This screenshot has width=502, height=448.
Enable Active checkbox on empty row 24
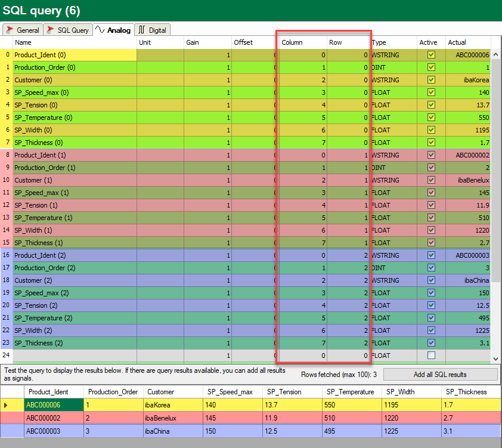coord(431,355)
